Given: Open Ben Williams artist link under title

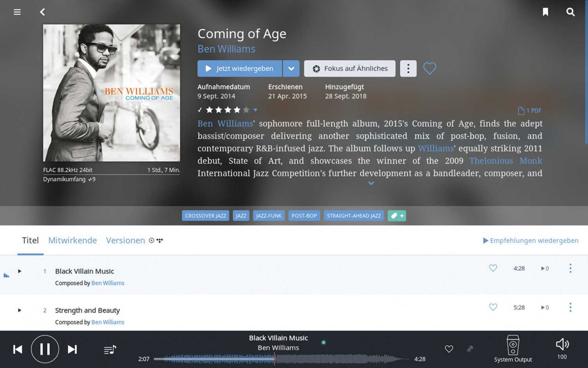Looking at the screenshot, I should click(x=226, y=49).
